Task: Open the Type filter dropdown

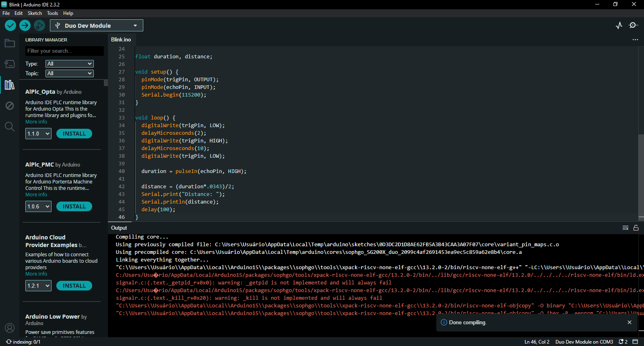Action: [70, 64]
